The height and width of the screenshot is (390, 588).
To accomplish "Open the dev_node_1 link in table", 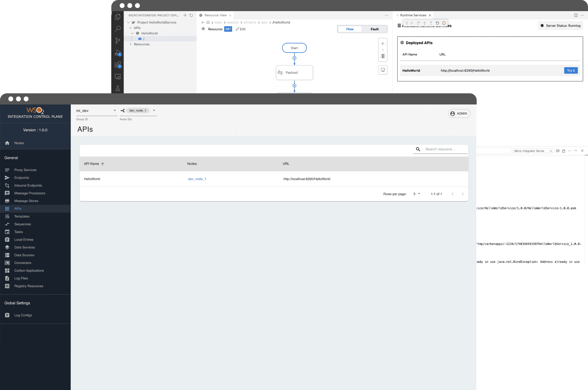I will tap(197, 179).
